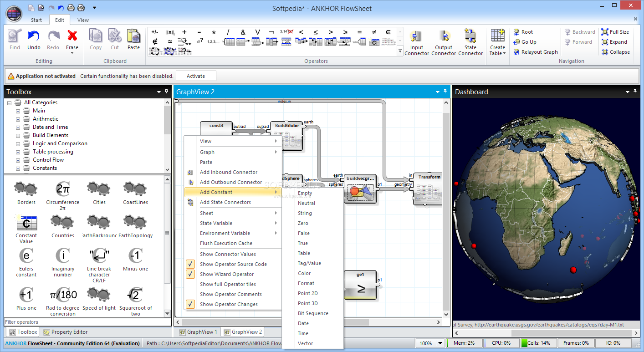Viewport: 644px width, 352px height.
Task: Click the Erase red X icon
Action: coord(72,36)
